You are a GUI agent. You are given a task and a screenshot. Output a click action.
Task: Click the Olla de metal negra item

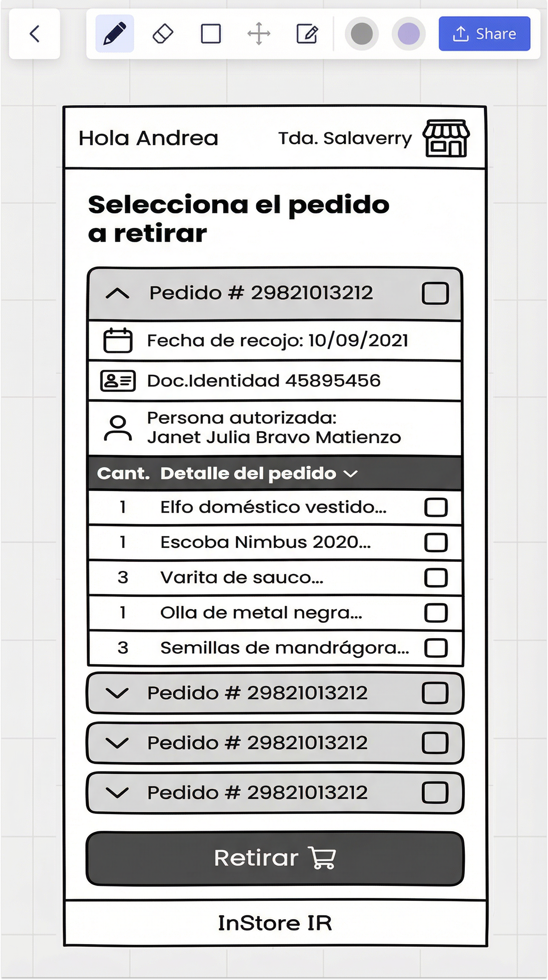[261, 612]
